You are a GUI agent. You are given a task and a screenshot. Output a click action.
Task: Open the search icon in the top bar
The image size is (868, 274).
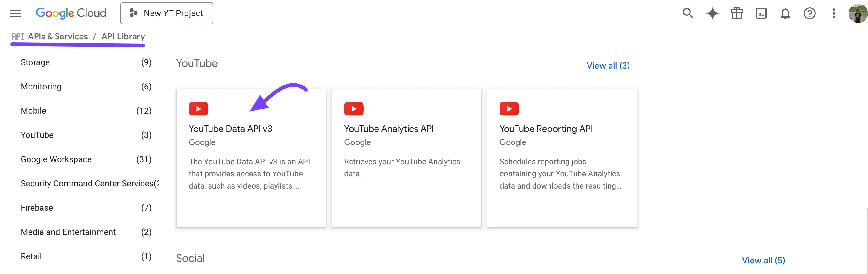coord(687,13)
